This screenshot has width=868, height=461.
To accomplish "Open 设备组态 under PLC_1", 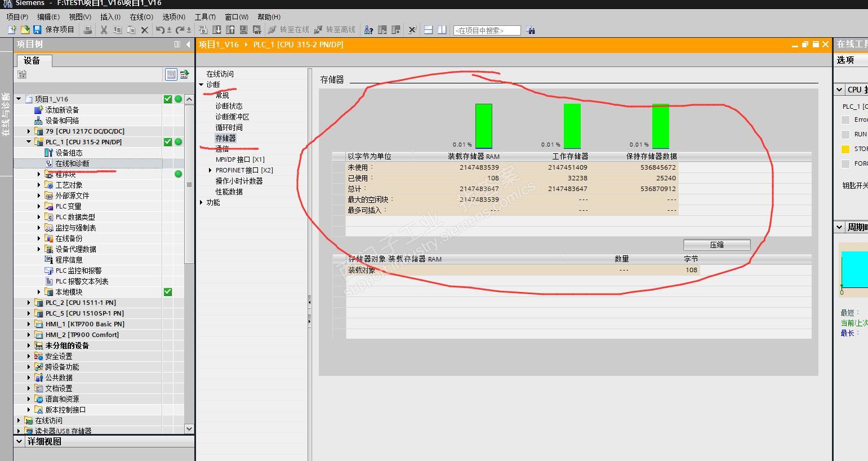I will [69, 153].
